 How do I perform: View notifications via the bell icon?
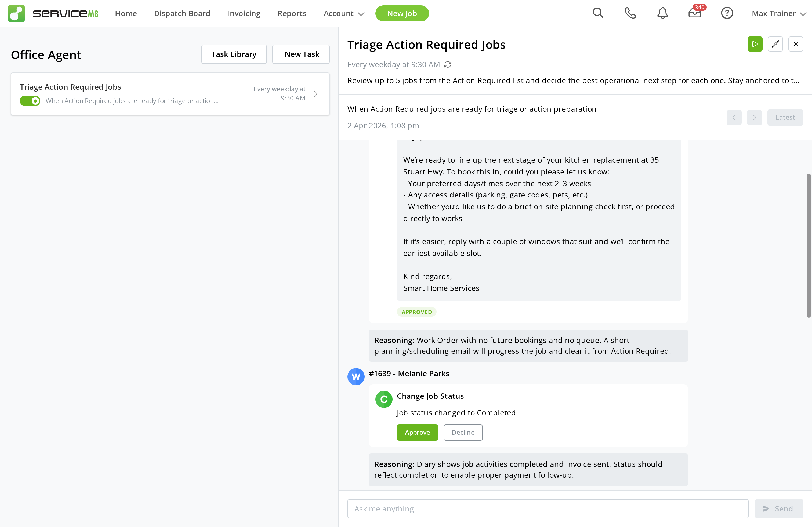tap(662, 13)
